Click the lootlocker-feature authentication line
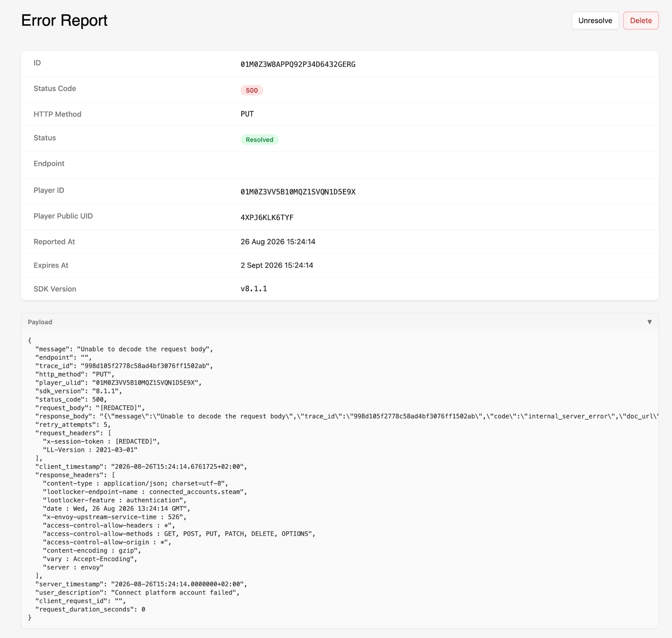Image resolution: width=672 pixels, height=638 pixels. click(115, 500)
